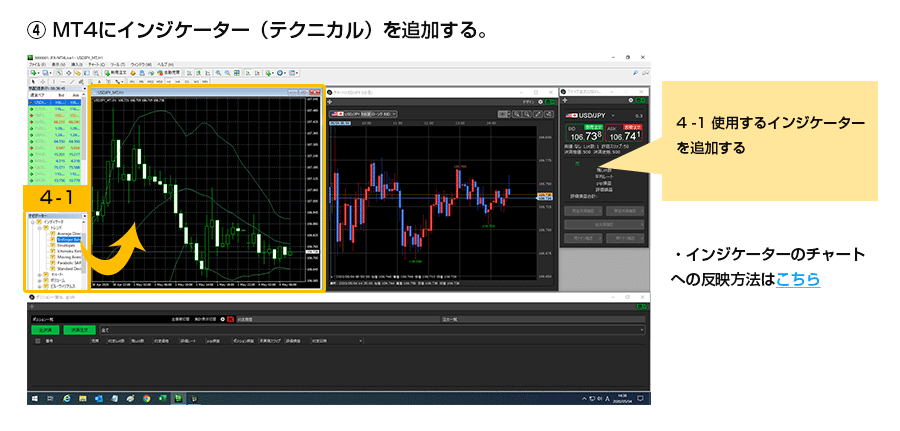Toggle the 自動売買 auto-trading button
This screenshot has height=431, width=900.
(169, 73)
